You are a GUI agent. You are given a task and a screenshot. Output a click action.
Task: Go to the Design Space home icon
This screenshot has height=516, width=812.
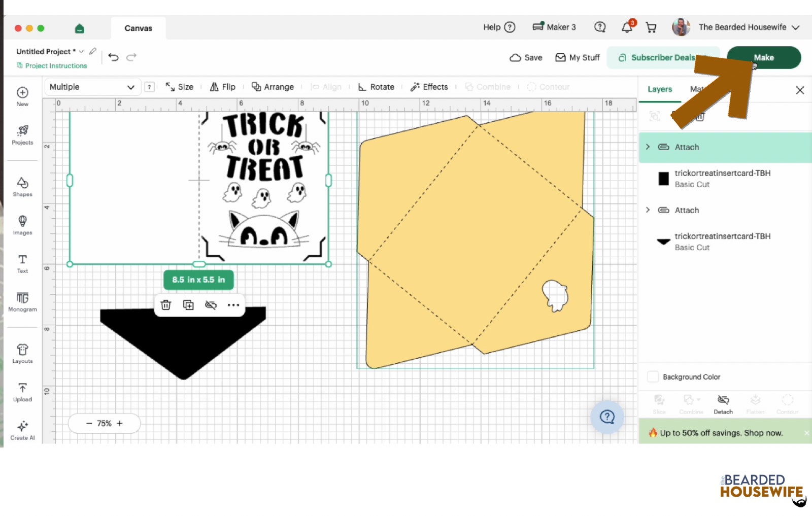[x=79, y=28]
